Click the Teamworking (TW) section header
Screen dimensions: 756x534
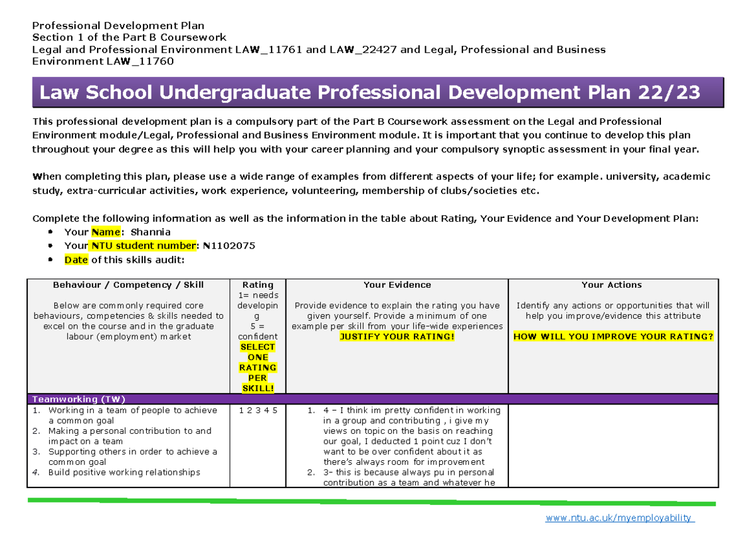tap(80, 399)
